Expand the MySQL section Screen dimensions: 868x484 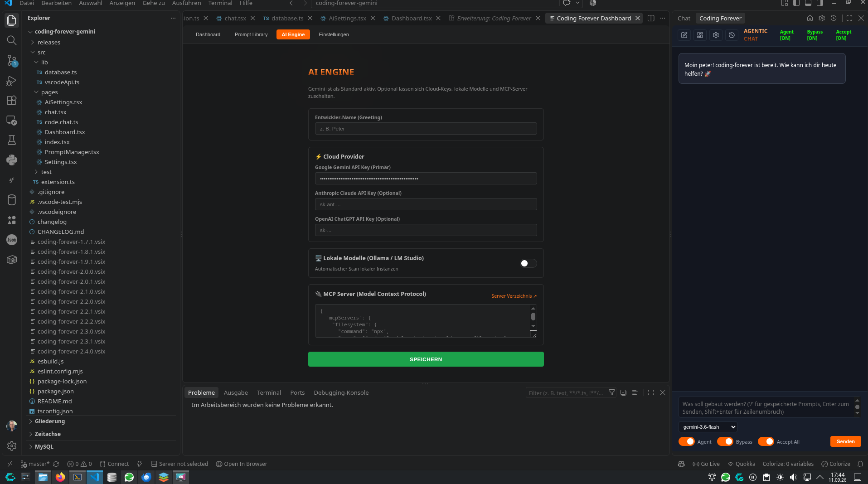pyautogui.click(x=44, y=446)
